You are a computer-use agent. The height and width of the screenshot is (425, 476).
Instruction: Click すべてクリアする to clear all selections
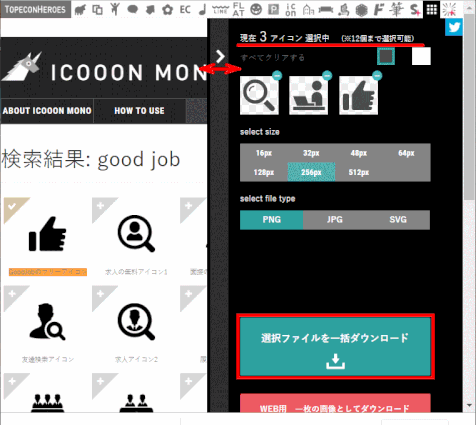(272, 58)
